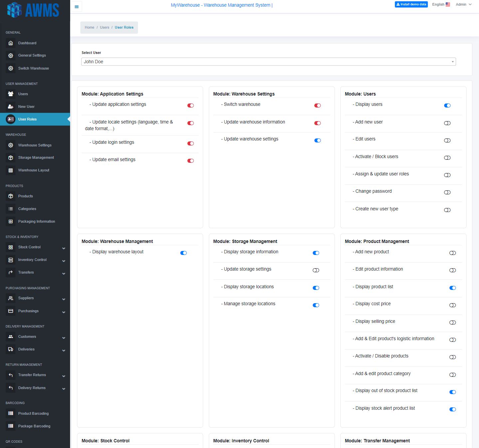Click the New User add-person icon

pyautogui.click(x=11, y=107)
